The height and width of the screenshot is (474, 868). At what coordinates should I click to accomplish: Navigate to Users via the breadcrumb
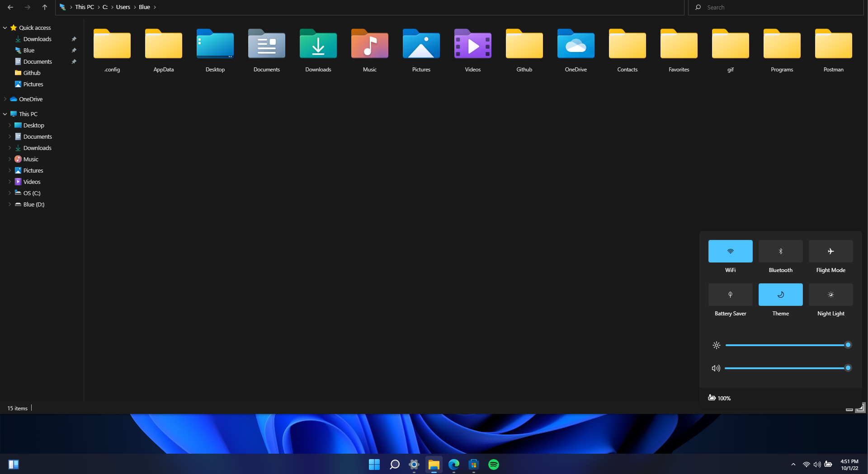pos(123,7)
